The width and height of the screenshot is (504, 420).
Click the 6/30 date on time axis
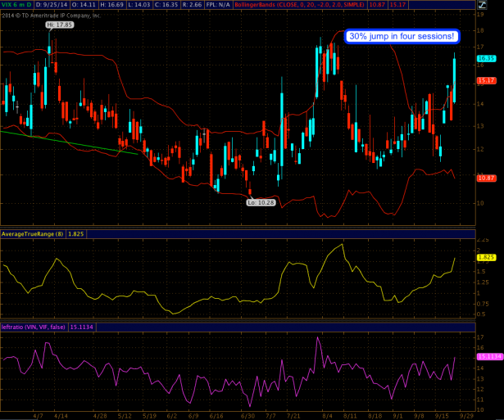[247, 415]
